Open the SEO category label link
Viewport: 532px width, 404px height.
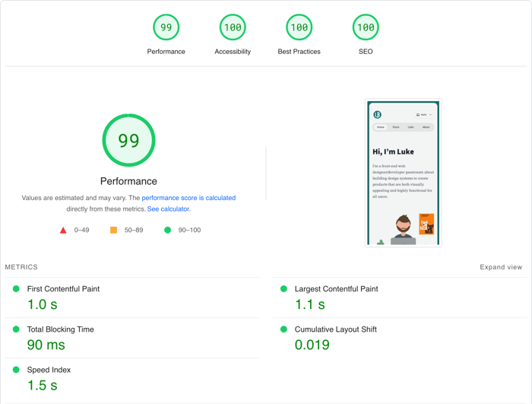(x=366, y=52)
